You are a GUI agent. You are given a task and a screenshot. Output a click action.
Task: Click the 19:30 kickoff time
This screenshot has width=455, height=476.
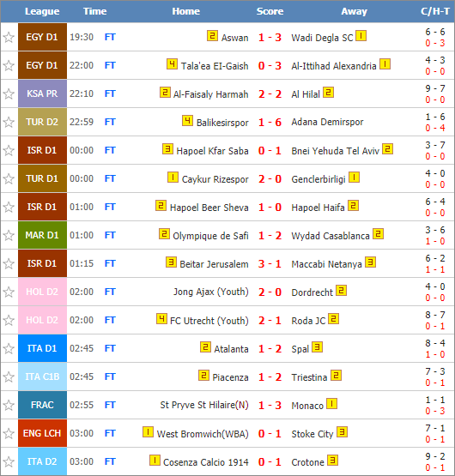point(82,37)
